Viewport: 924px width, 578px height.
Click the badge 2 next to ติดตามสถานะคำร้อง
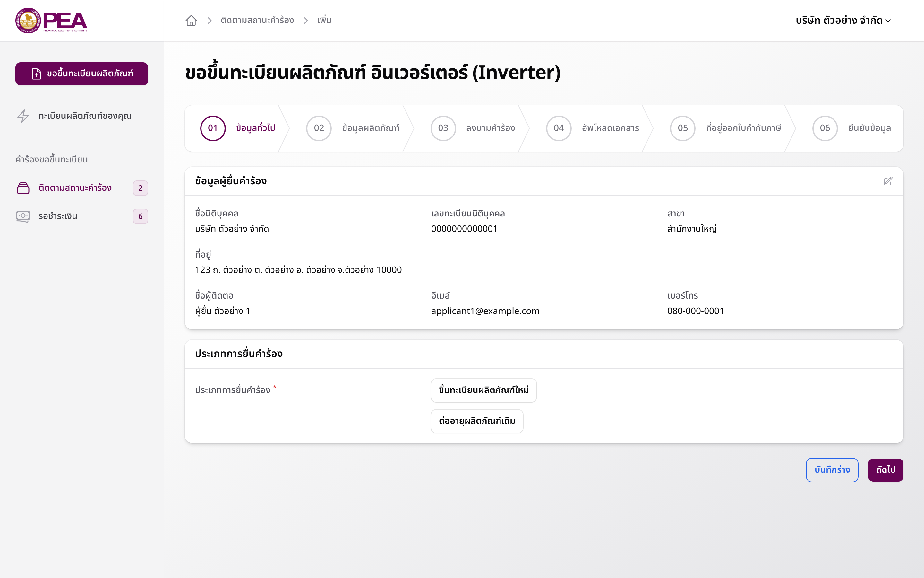(x=140, y=188)
